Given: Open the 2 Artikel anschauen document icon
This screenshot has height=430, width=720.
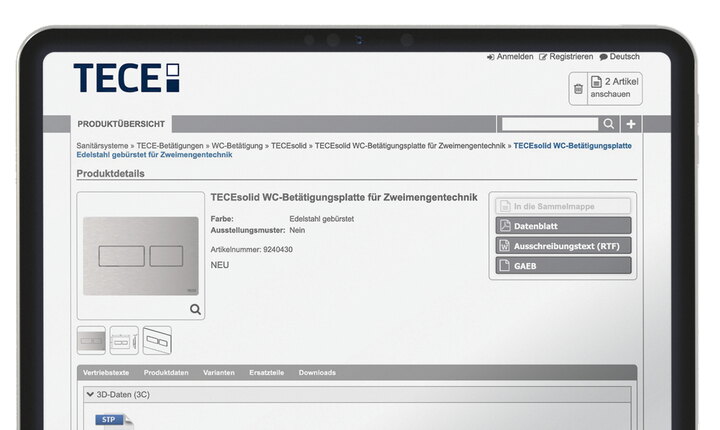Looking at the screenshot, I should [597, 81].
